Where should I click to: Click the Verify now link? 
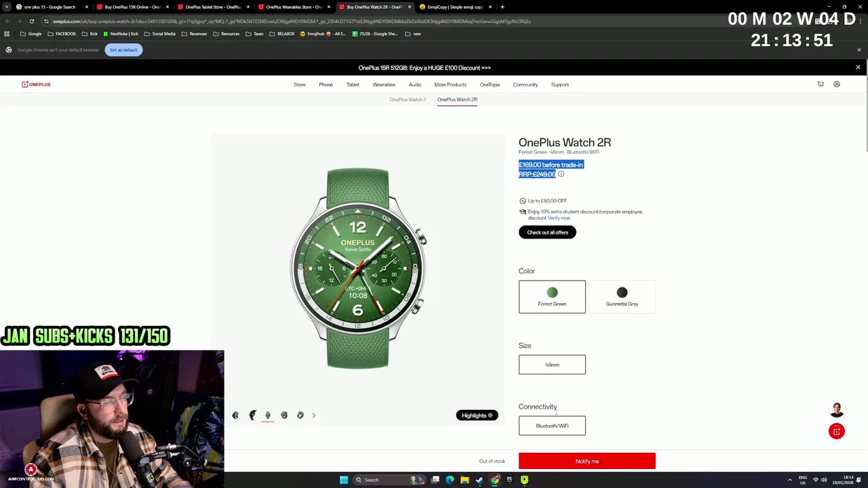pos(559,218)
